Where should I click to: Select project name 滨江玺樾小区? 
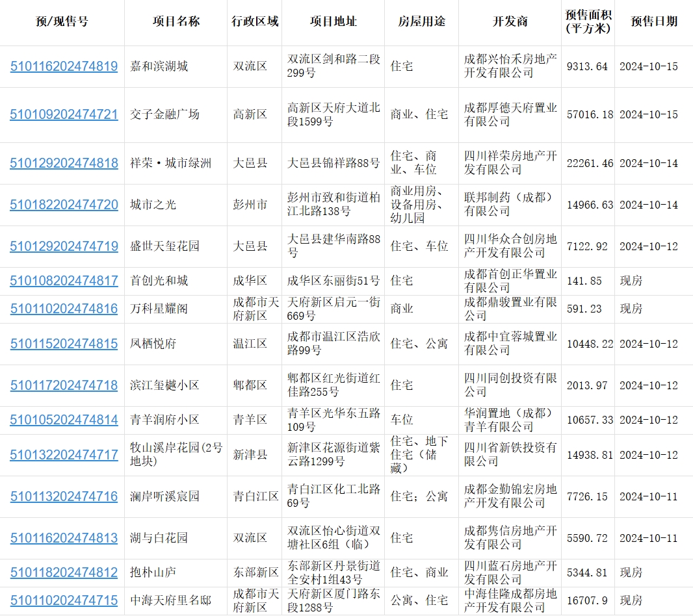click(x=165, y=385)
